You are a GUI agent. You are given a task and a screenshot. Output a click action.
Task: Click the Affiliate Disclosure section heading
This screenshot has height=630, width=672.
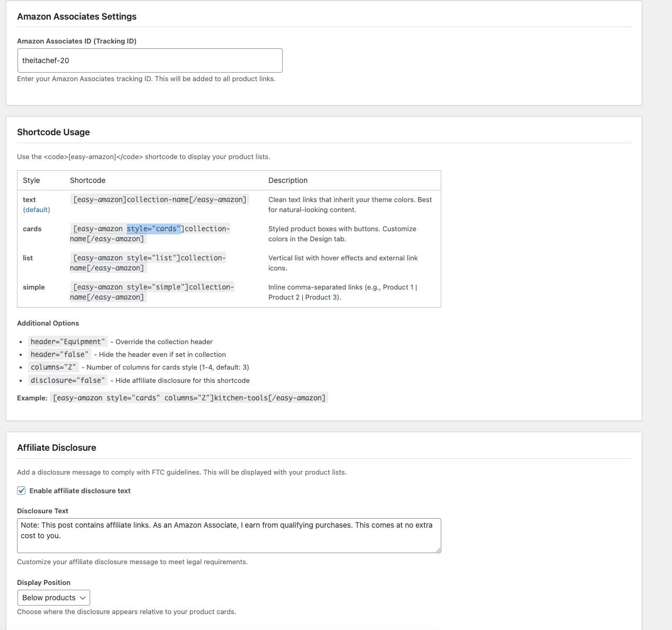click(x=57, y=448)
